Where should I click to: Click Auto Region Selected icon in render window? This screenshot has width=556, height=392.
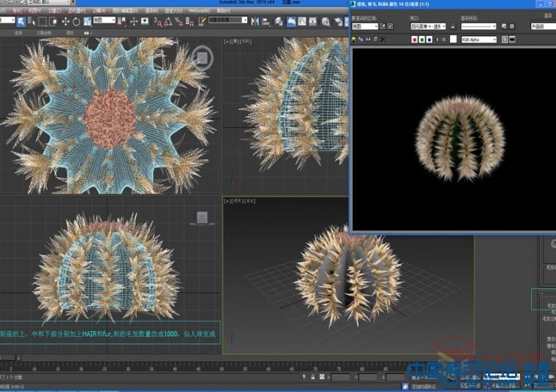391,26
